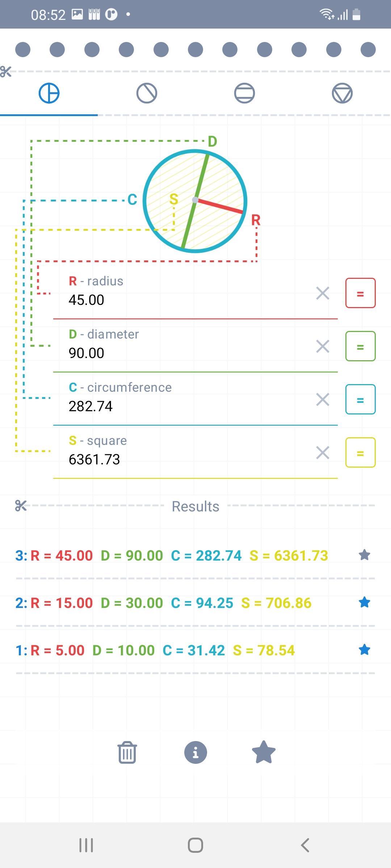Edit the R - radius input field
This screenshot has width=391, height=868.
click(181, 300)
